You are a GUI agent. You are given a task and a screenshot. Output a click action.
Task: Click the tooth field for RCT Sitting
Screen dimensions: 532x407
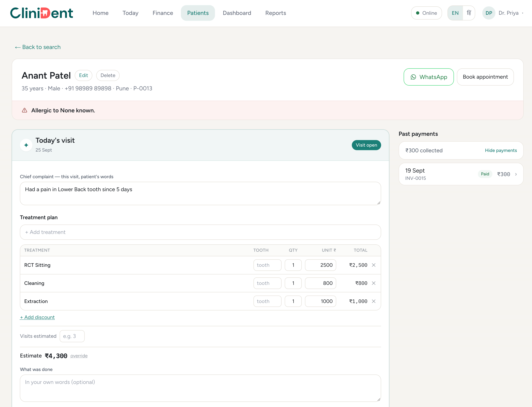pos(267,265)
